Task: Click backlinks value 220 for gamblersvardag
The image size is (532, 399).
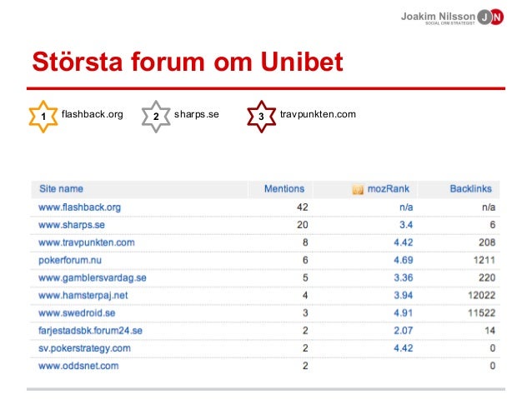Action: pyautogui.click(x=487, y=277)
